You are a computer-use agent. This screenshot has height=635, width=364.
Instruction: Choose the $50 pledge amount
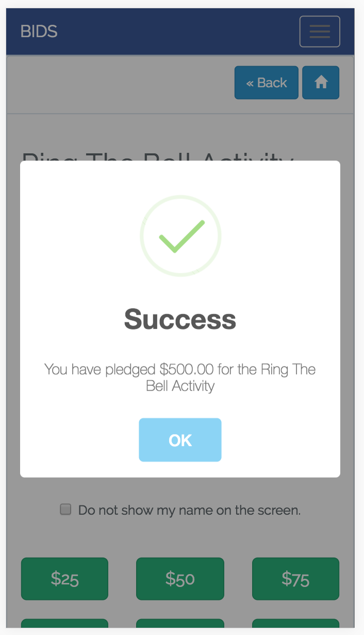[180, 579]
